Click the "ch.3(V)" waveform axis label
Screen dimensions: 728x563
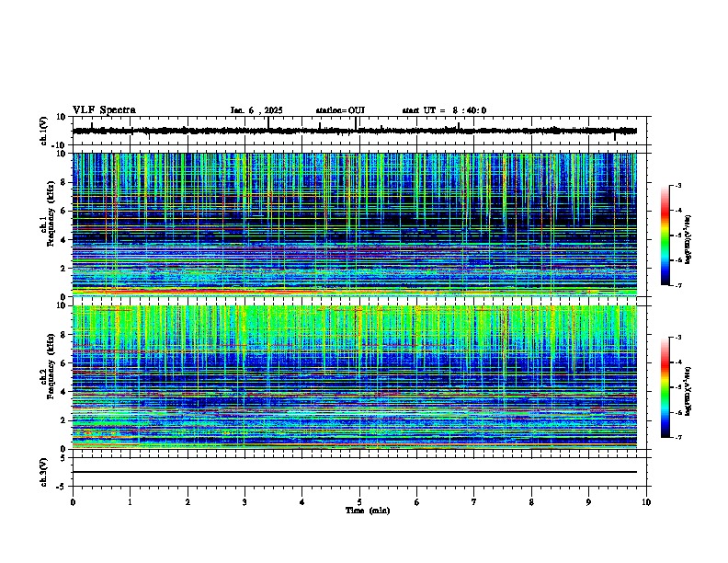click(x=43, y=473)
